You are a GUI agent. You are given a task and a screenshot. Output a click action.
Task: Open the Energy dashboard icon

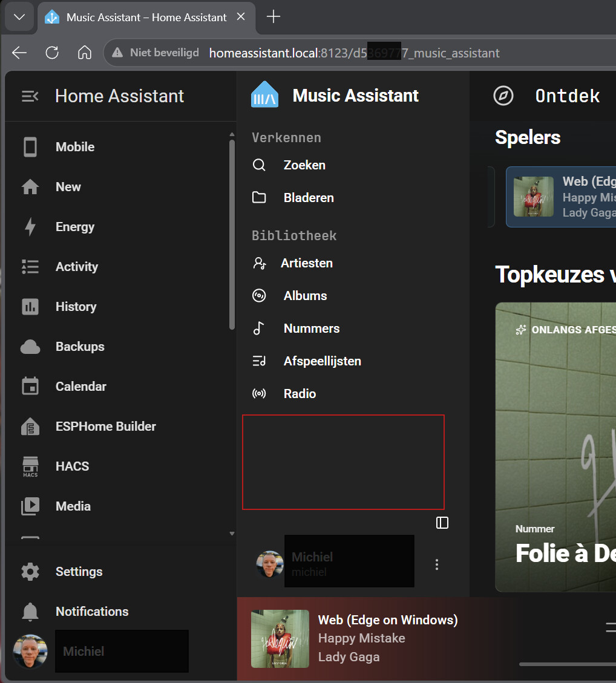tap(30, 226)
